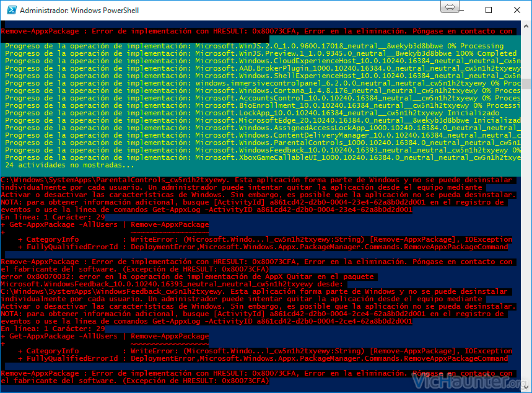Click the scrollbar down arrow
The image size is (532, 393).
[526, 387]
